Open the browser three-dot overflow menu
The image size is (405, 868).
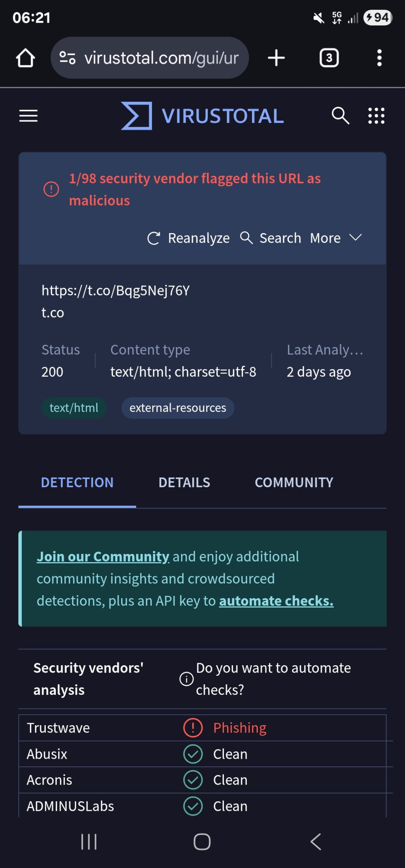[x=379, y=58]
